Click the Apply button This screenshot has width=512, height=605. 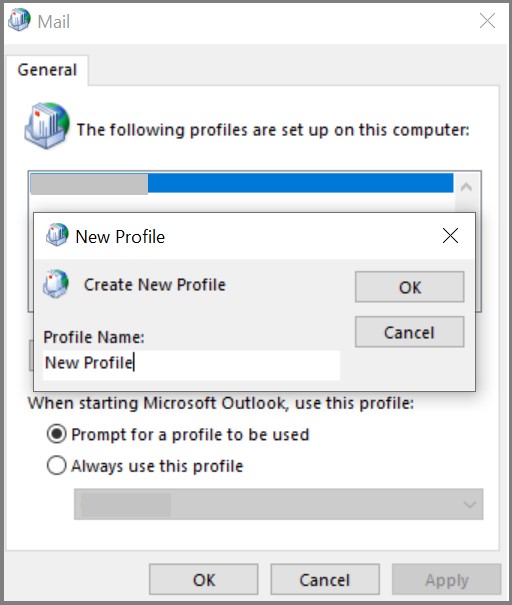coord(446,580)
